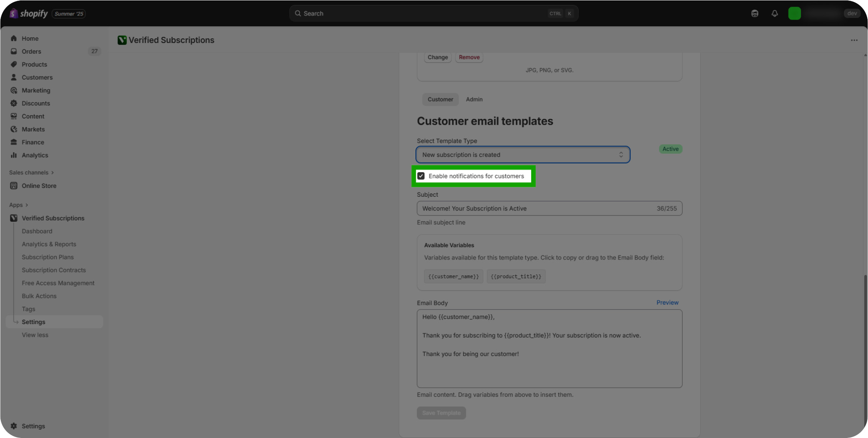Open Bulk Actions
Image resolution: width=868 pixels, height=438 pixels.
(39, 296)
